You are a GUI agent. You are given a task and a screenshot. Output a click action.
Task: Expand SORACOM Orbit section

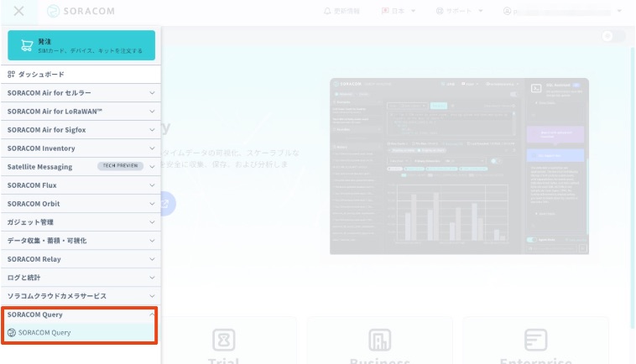click(x=81, y=204)
